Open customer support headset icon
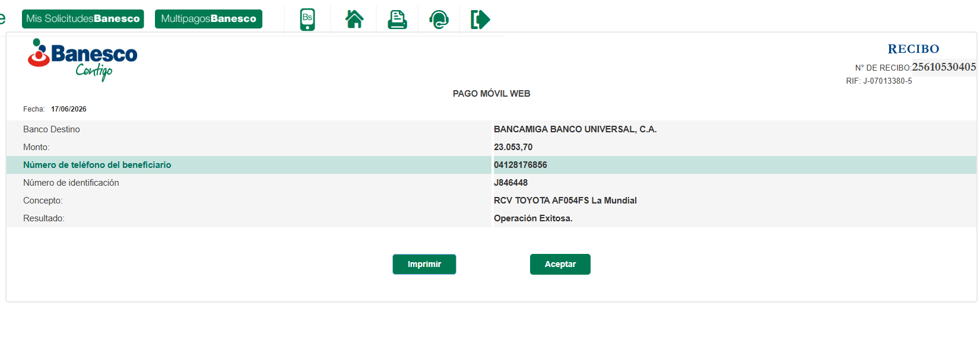Viewport: 980px width, 353px height. pyautogui.click(x=439, y=20)
